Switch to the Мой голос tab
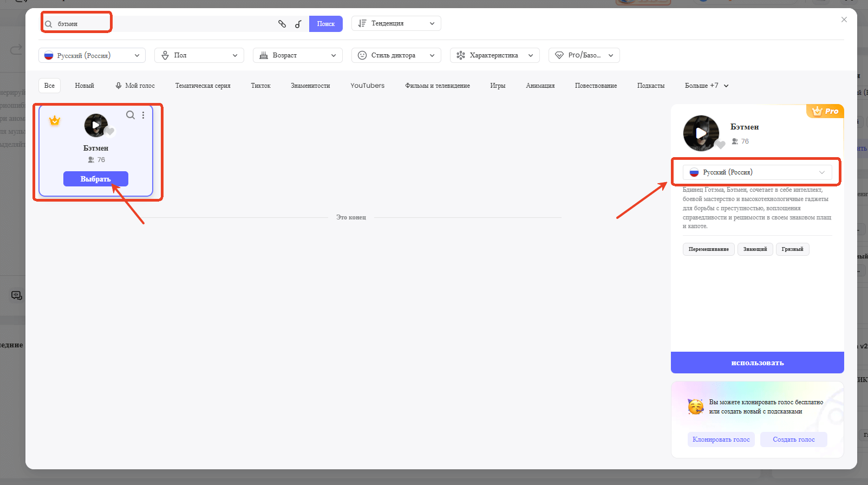 click(135, 86)
